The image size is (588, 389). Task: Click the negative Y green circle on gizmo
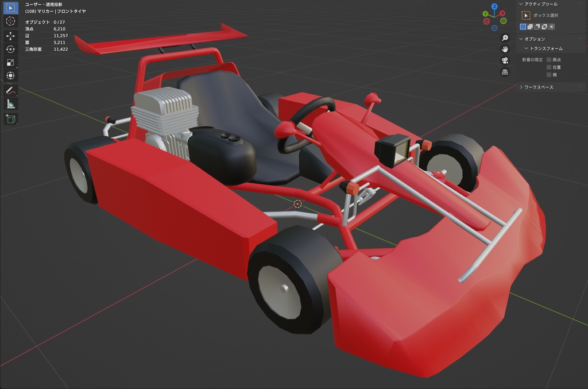click(503, 21)
